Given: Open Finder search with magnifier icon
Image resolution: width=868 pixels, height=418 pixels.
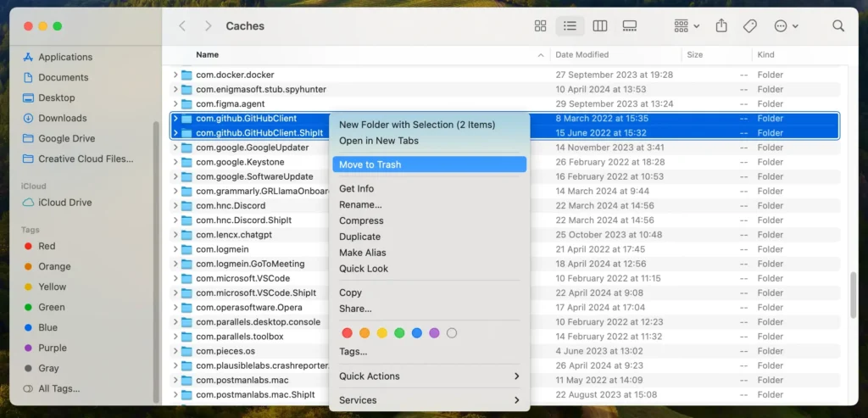Looking at the screenshot, I should [x=838, y=26].
